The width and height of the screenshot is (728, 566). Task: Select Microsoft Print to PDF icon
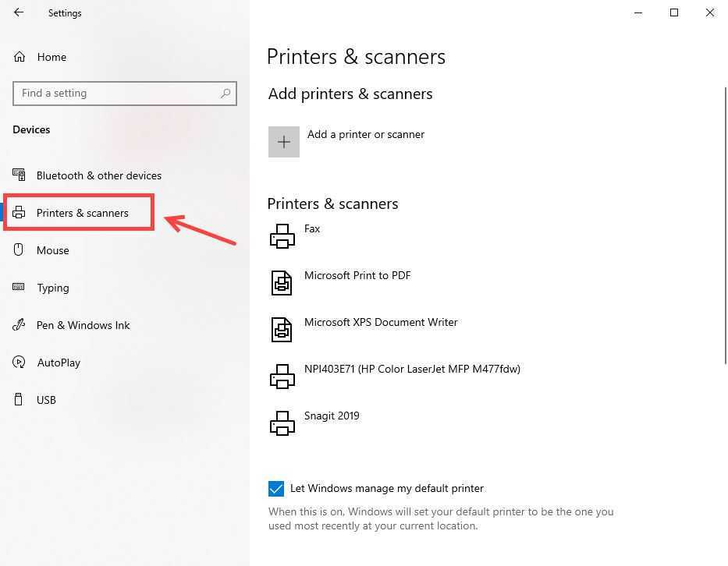pyautogui.click(x=282, y=282)
